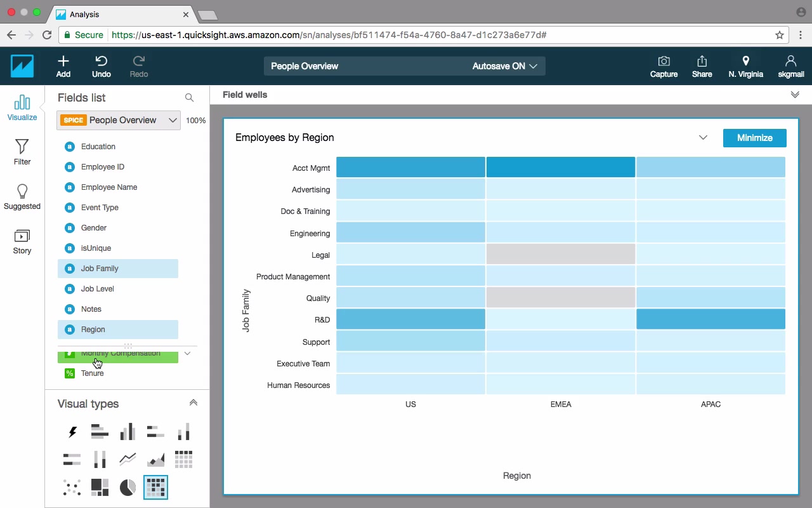Open the skgmail user menu

(x=791, y=66)
